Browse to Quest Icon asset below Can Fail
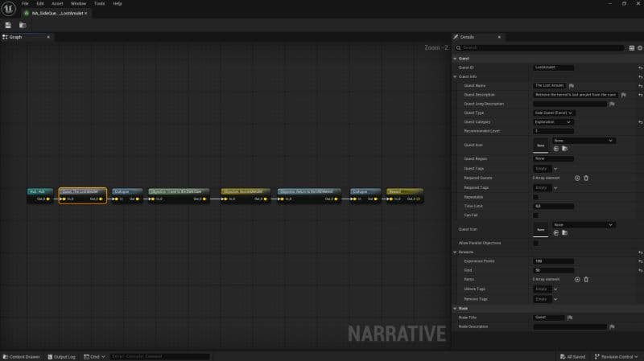This screenshot has width=644, height=361. [565, 233]
